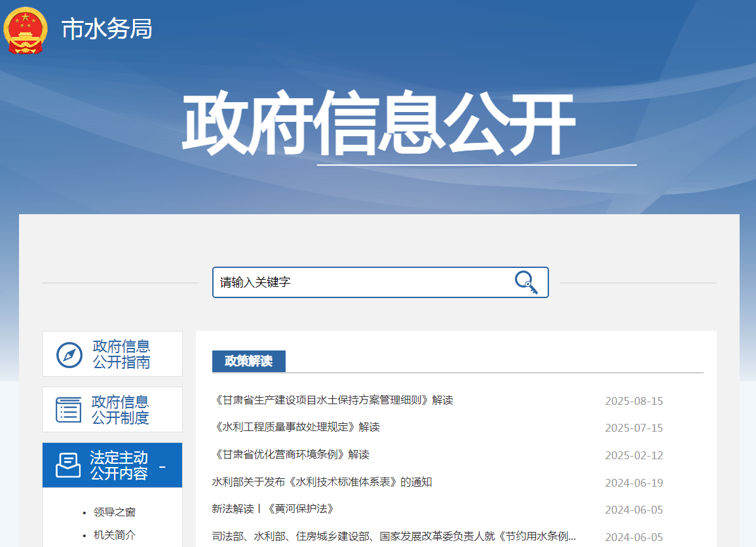Click the envelope icon for proactive disclosure
756x547 pixels.
pos(68,465)
